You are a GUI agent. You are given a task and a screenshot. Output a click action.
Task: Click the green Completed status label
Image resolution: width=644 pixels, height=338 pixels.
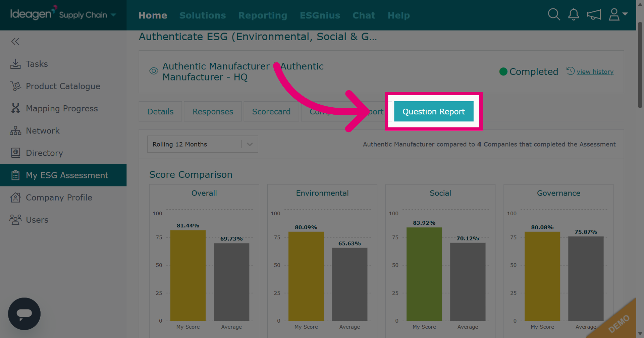529,71
